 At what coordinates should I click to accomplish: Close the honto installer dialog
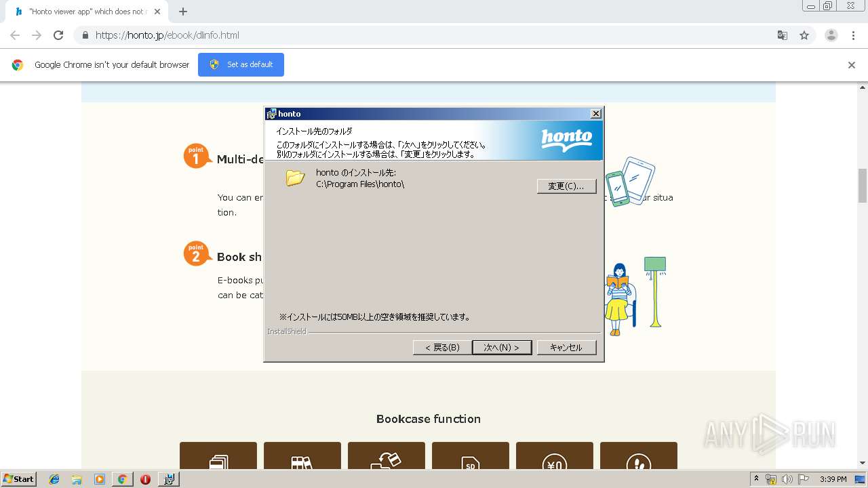tap(595, 114)
